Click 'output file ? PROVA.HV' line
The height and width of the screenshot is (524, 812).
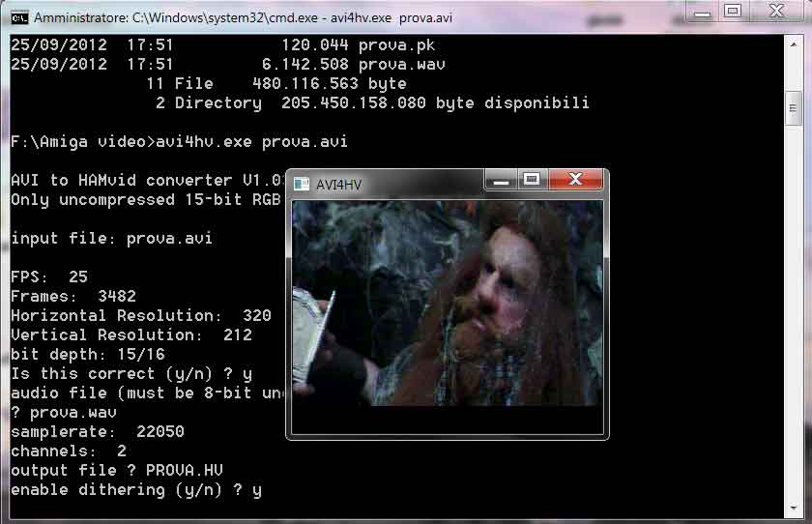[117, 471]
